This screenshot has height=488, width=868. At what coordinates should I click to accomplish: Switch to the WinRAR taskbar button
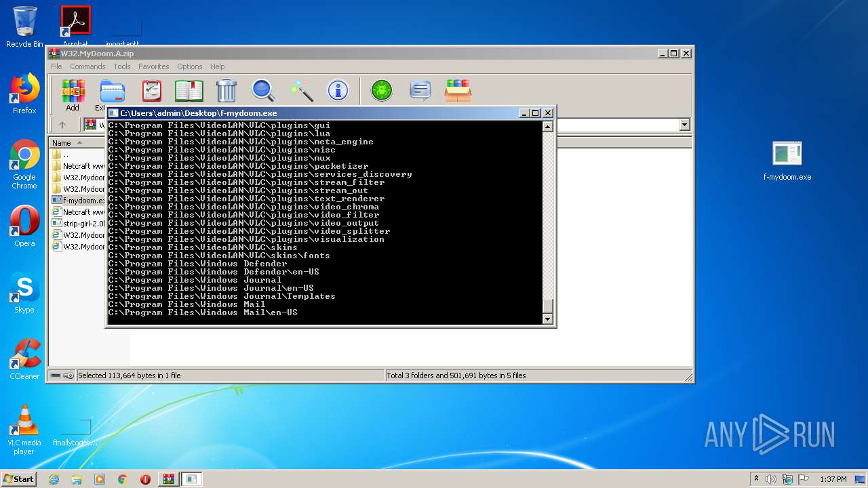(x=169, y=479)
